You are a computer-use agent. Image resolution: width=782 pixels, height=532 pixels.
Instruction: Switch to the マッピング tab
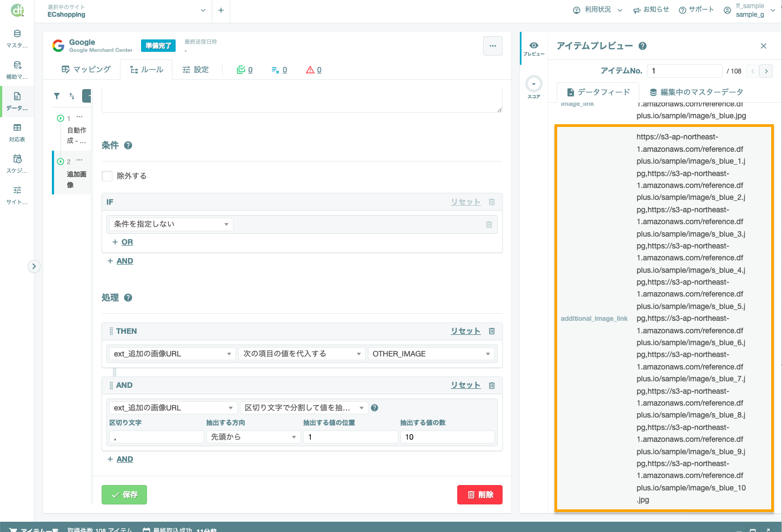(86, 70)
